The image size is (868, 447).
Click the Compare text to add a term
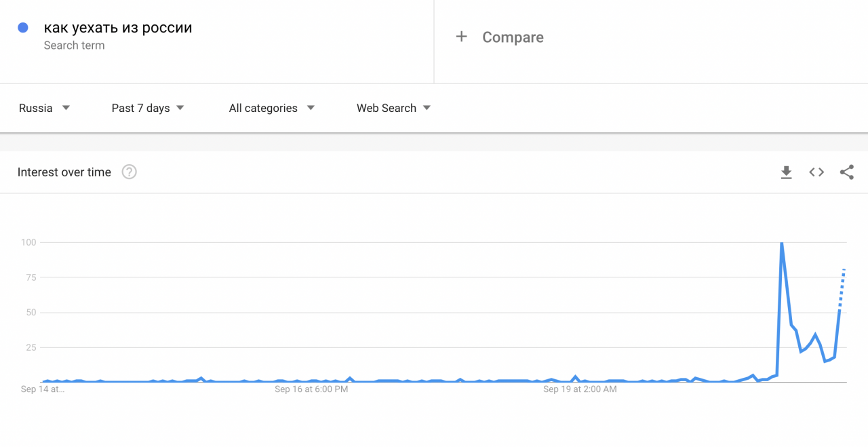click(513, 37)
